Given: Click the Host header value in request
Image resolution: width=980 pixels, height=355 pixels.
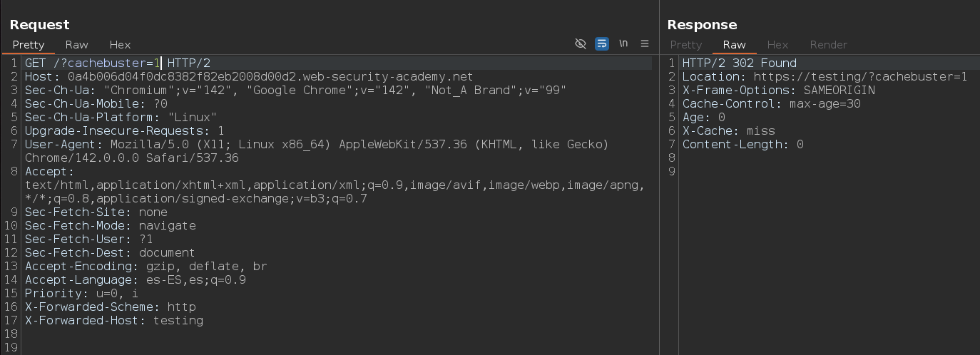Looking at the screenshot, I should (x=270, y=76).
